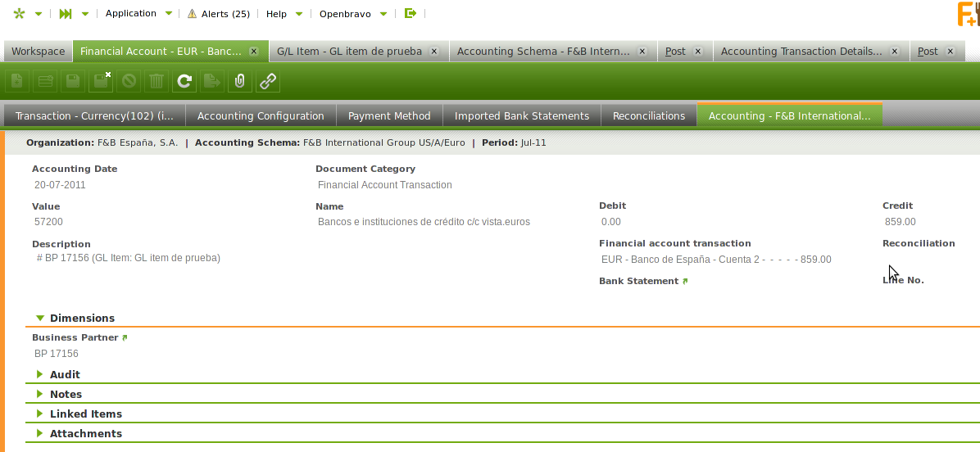The image size is (980, 452).
Task: Click the quick launch double-arrow icon
Action: pos(65,14)
